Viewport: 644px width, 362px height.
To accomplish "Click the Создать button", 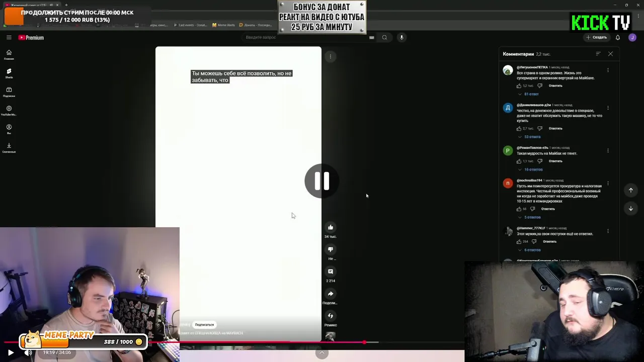I will [x=596, y=37].
